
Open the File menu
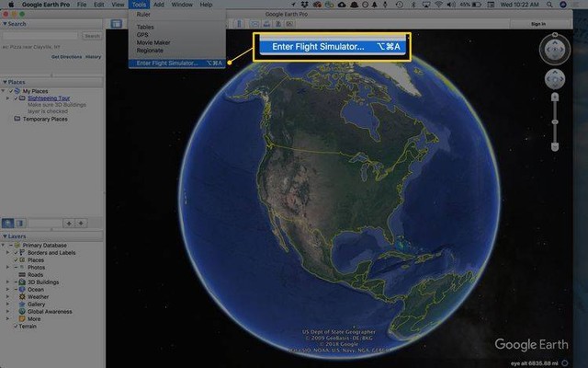[82, 5]
